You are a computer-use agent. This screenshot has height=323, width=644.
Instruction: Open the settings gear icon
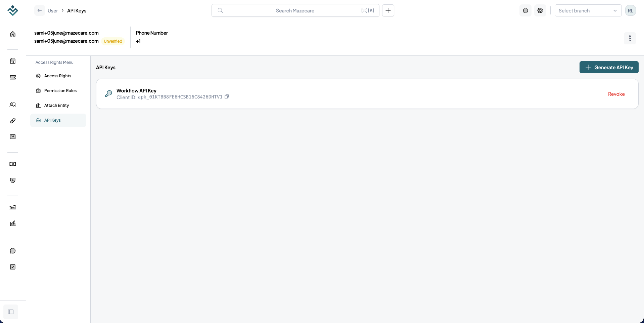540,10
